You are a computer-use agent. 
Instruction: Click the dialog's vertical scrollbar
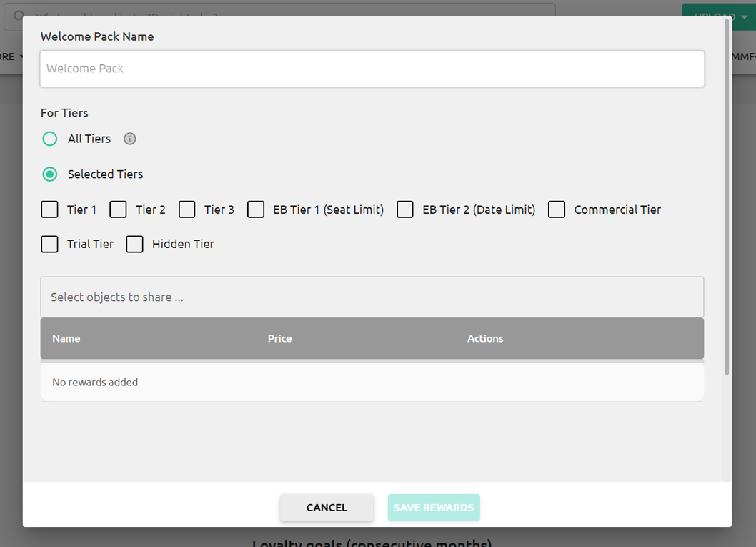tap(727, 197)
